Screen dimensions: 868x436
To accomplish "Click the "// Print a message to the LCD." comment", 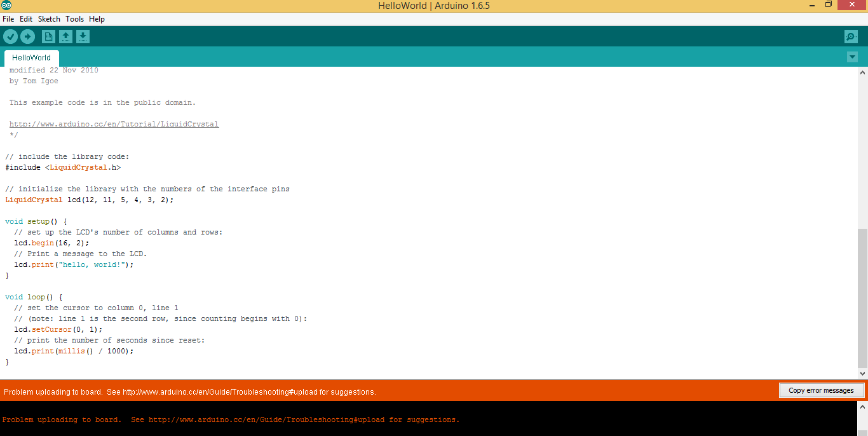I will (80, 254).
